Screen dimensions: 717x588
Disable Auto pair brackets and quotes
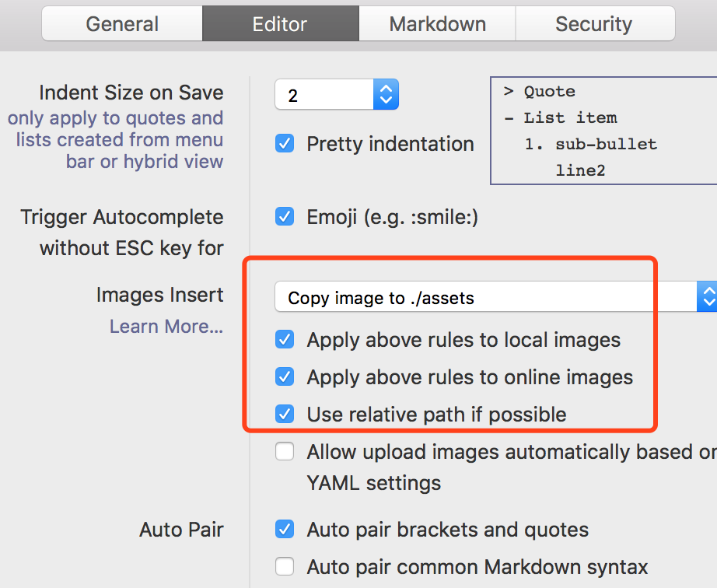(285, 529)
